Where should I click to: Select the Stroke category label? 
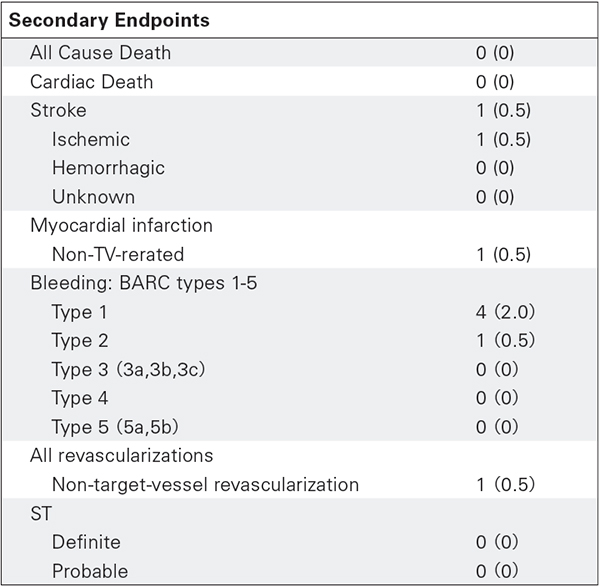[58, 110]
